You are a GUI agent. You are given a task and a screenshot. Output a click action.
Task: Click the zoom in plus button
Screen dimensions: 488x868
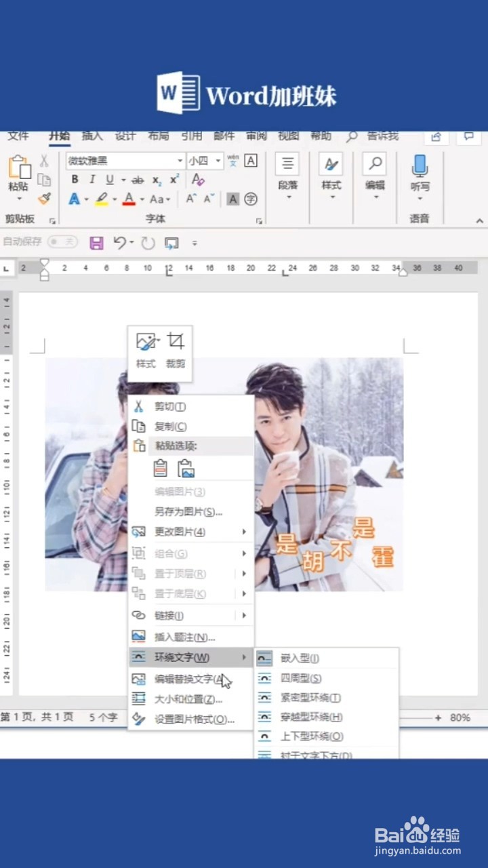[x=438, y=717]
